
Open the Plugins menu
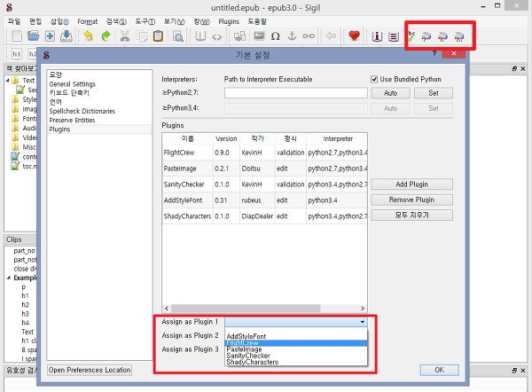point(229,21)
